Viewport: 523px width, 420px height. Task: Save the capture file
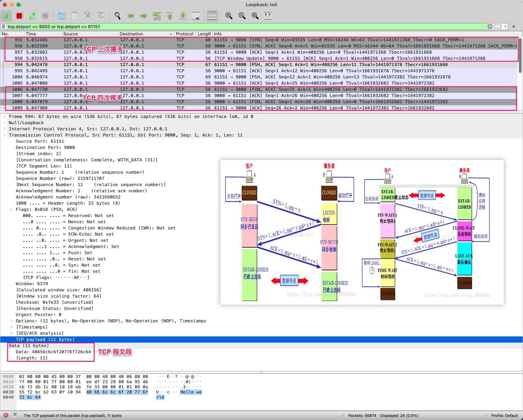coord(75,16)
